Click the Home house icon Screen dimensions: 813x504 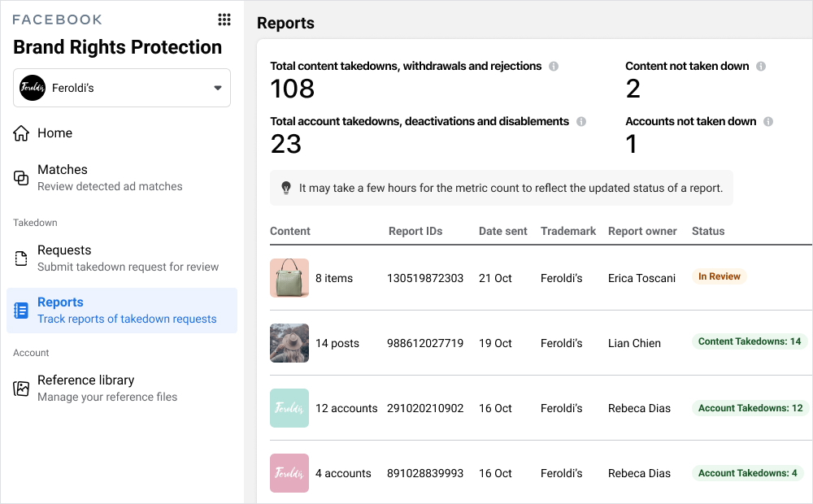(21, 133)
